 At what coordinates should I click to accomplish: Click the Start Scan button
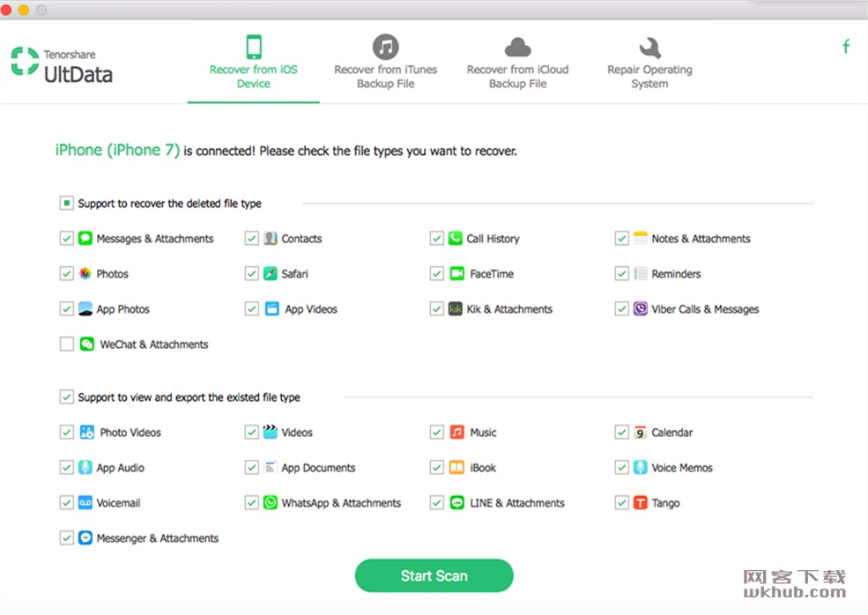coord(434,575)
